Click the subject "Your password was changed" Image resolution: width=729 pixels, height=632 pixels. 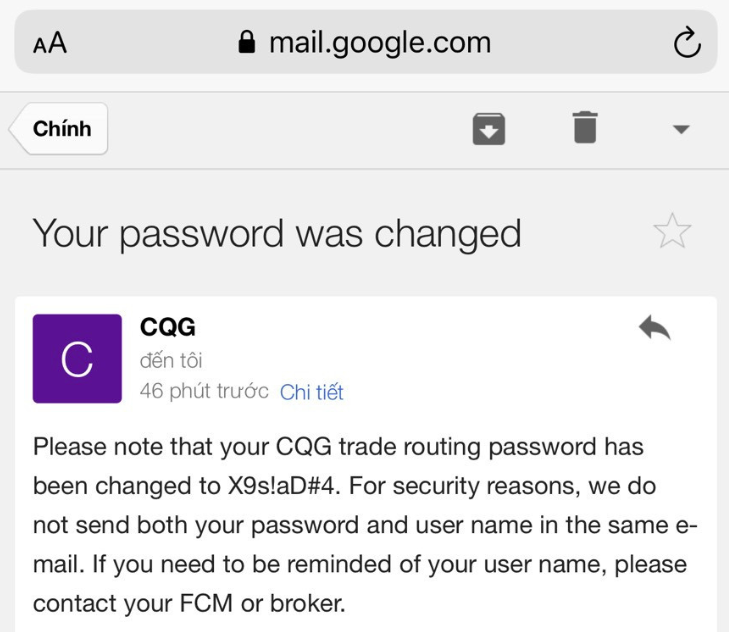pos(277,233)
